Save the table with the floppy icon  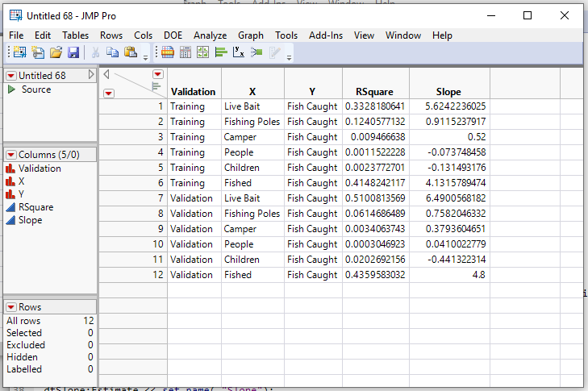pyautogui.click(x=73, y=52)
